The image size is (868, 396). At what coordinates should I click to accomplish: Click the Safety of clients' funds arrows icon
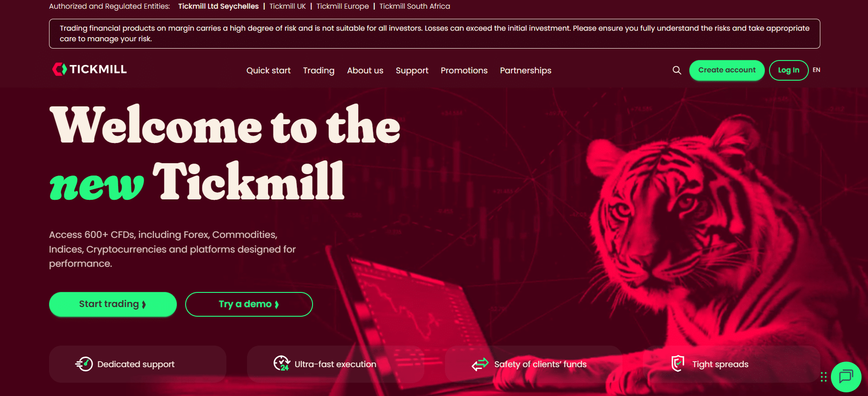[480, 364]
